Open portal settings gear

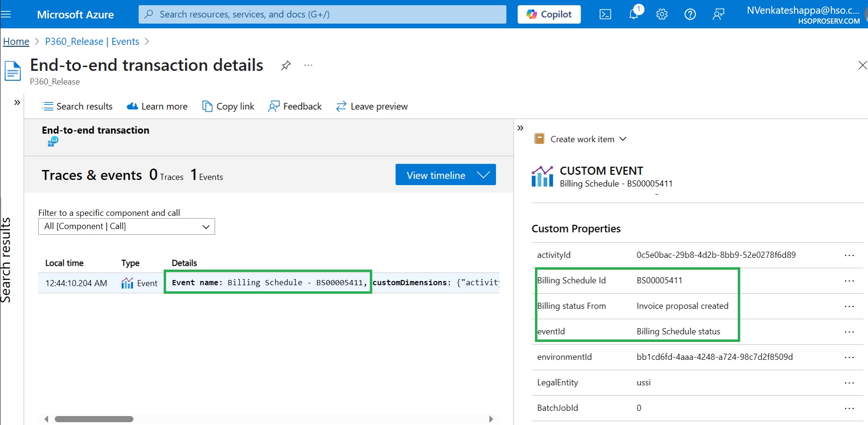662,14
